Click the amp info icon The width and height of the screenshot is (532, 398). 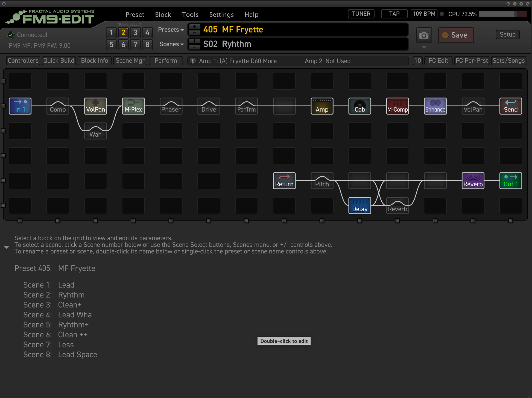[193, 61]
